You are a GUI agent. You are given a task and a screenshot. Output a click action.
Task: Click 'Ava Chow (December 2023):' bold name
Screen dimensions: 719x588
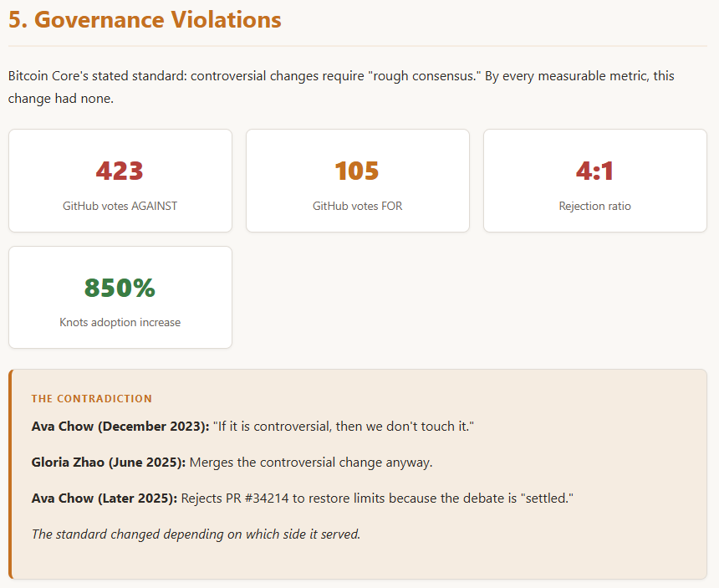click(x=120, y=427)
